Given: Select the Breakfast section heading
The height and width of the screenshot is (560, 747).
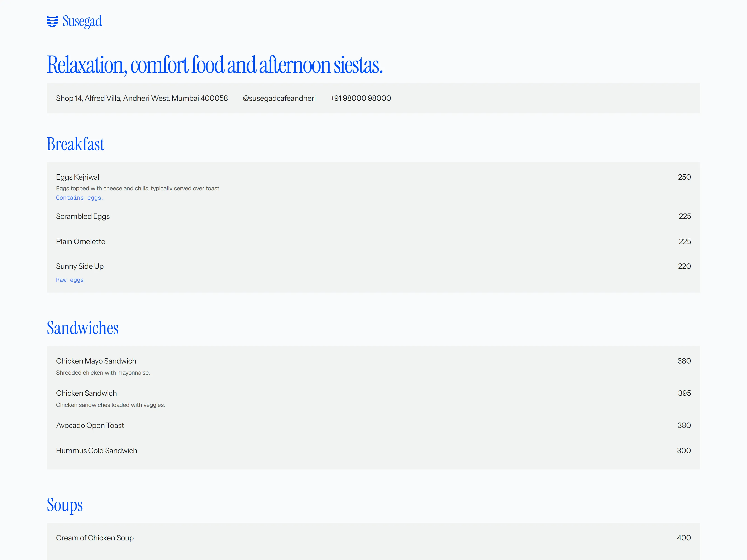Looking at the screenshot, I should point(75,144).
